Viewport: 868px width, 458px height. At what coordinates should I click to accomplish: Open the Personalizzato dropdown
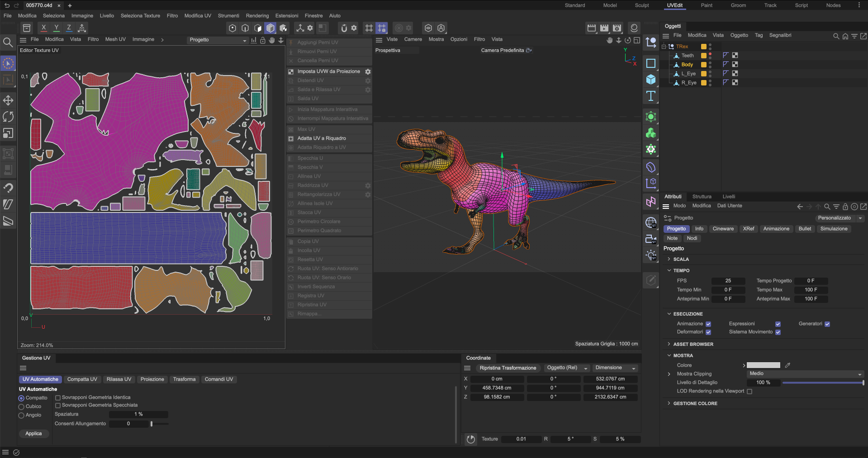[x=840, y=218]
